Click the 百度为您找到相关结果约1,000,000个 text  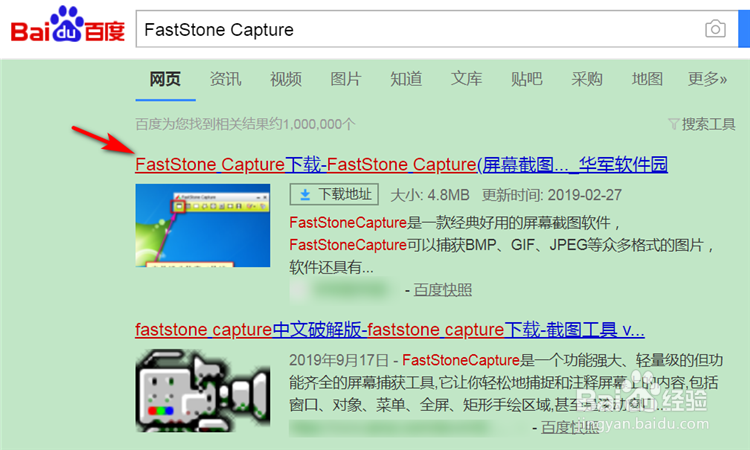pos(245,124)
